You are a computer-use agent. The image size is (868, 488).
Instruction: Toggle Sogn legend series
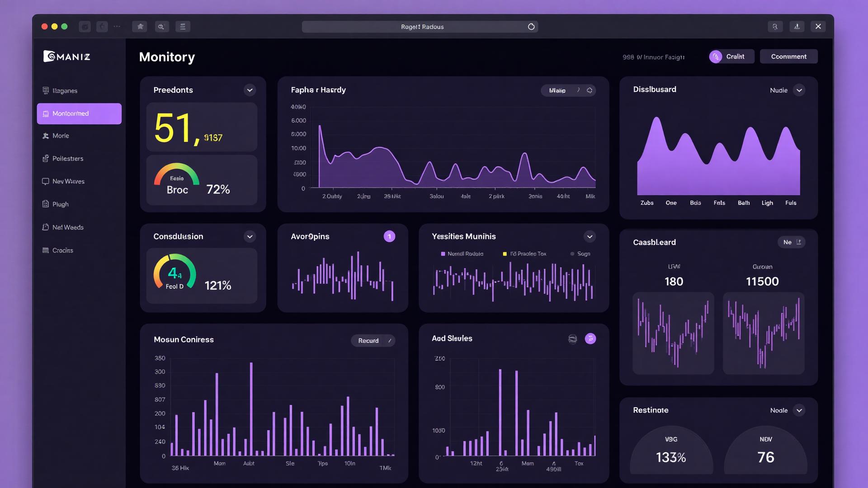coord(580,254)
